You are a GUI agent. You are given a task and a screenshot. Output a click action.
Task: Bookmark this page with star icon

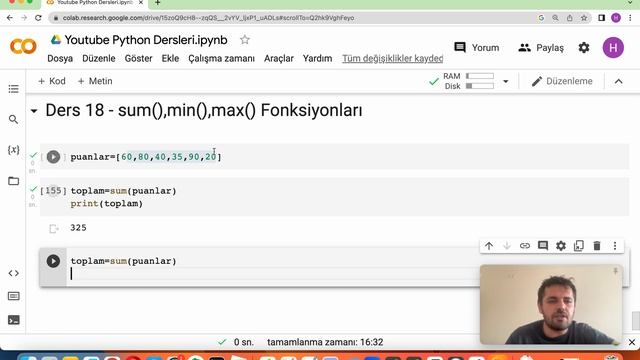(x=584, y=18)
